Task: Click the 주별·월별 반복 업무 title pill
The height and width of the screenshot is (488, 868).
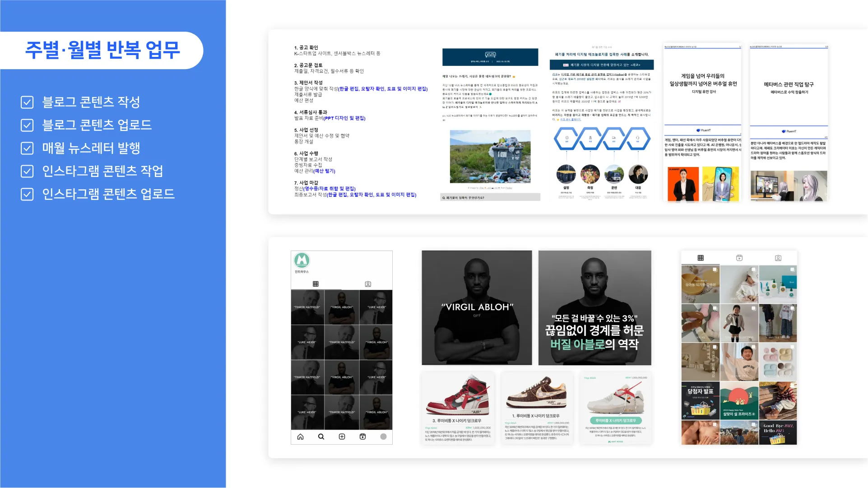Action: [x=102, y=50]
